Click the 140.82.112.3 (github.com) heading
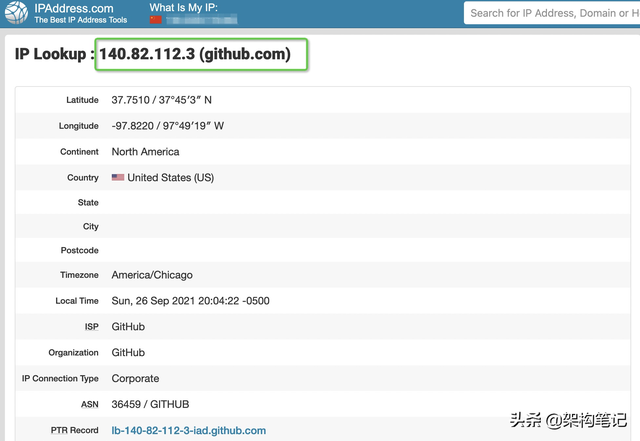The width and height of the screenshot is (640, 441). coord(195,54)
